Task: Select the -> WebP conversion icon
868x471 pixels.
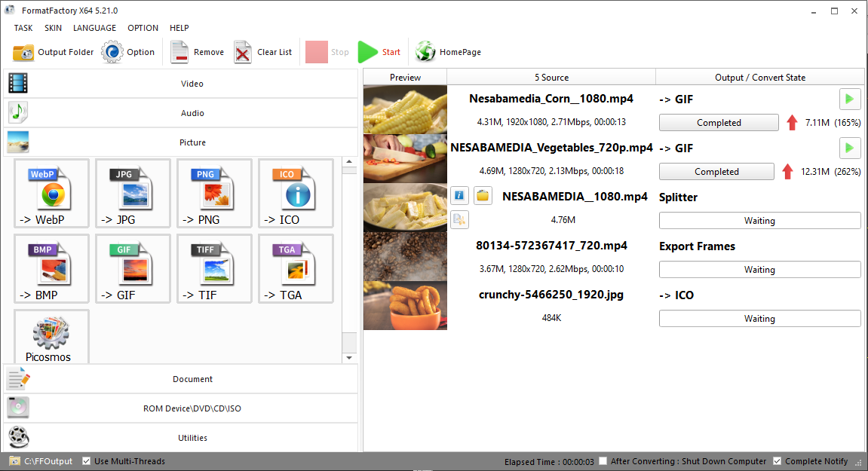Action: 51,193
